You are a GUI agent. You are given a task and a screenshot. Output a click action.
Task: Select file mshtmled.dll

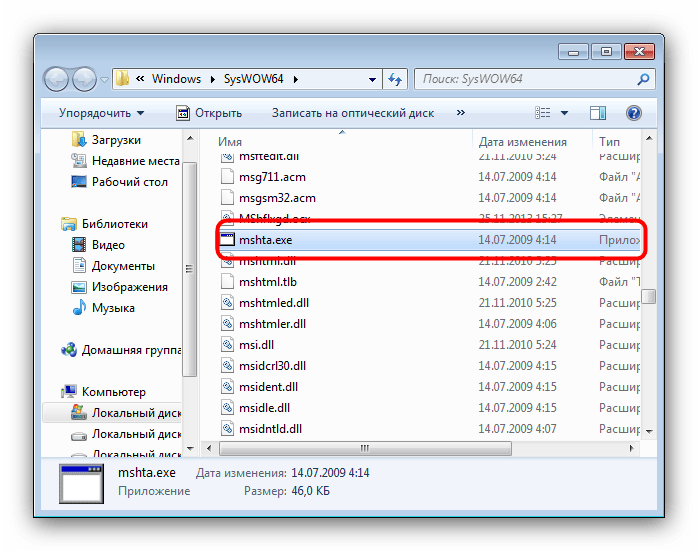coord(274,303)
